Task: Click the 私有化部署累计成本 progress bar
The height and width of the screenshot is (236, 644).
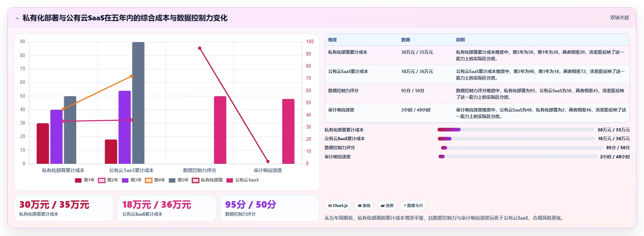Action: click(x=516, y=130)
